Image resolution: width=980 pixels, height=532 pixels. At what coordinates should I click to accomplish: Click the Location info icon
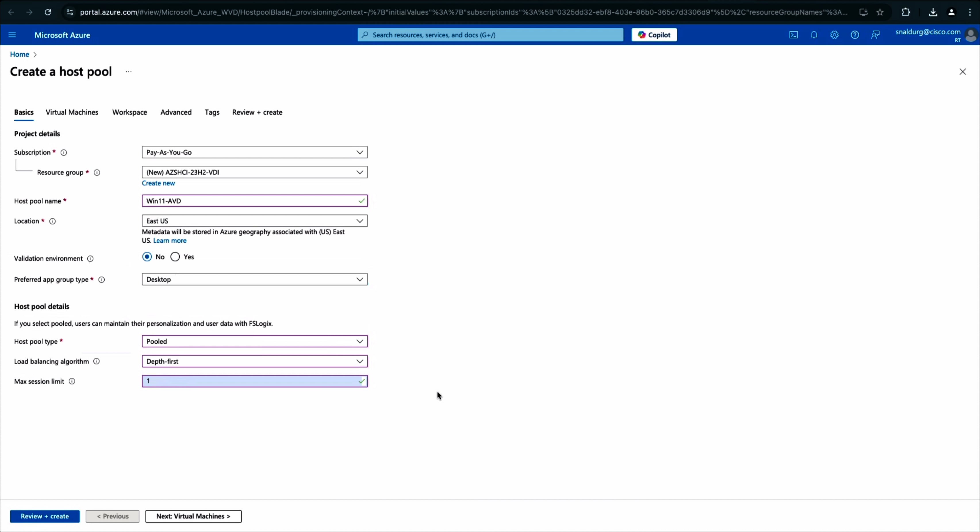pyautogui.click(x=53, y=221)
